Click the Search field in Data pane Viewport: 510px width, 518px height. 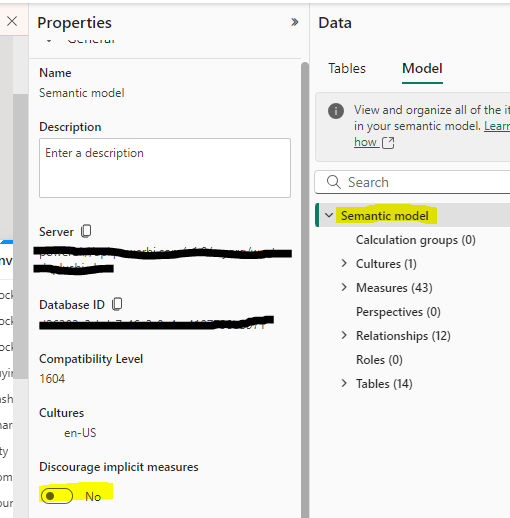click(412, 182)
